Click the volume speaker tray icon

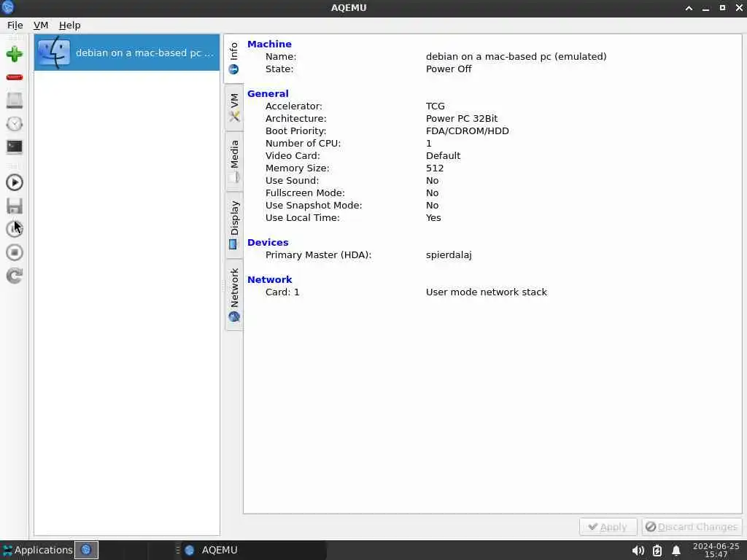point(638,551)
